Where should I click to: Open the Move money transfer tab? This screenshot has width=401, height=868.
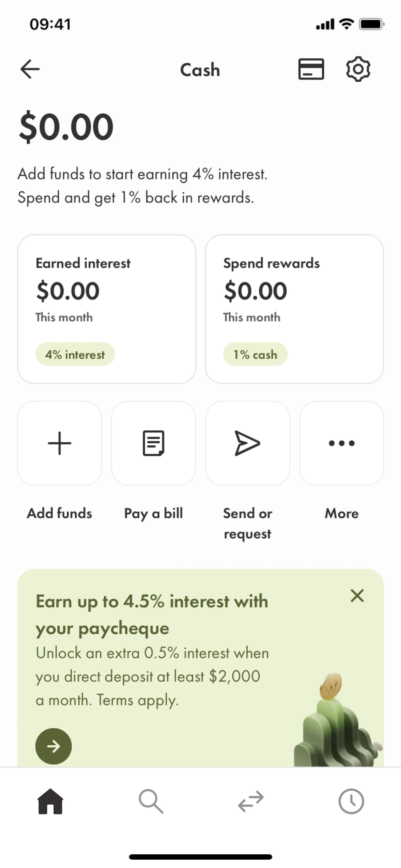coord(251,801)
